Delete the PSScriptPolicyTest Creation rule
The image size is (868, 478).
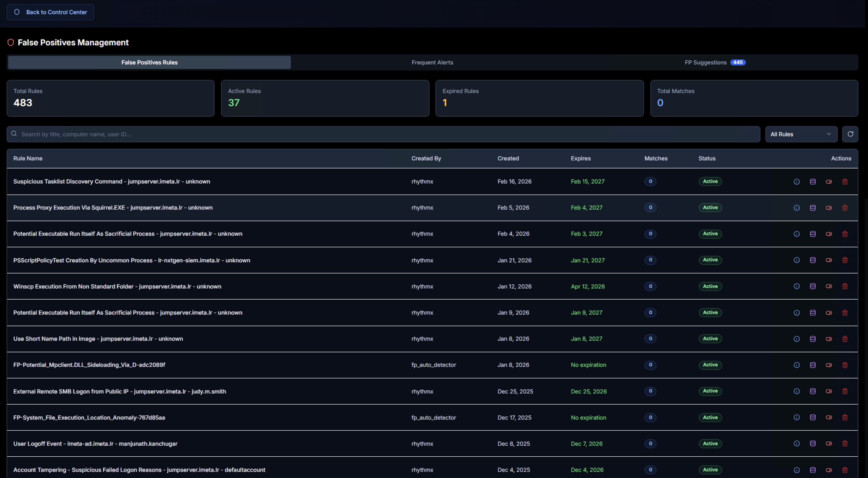point(845,260)
